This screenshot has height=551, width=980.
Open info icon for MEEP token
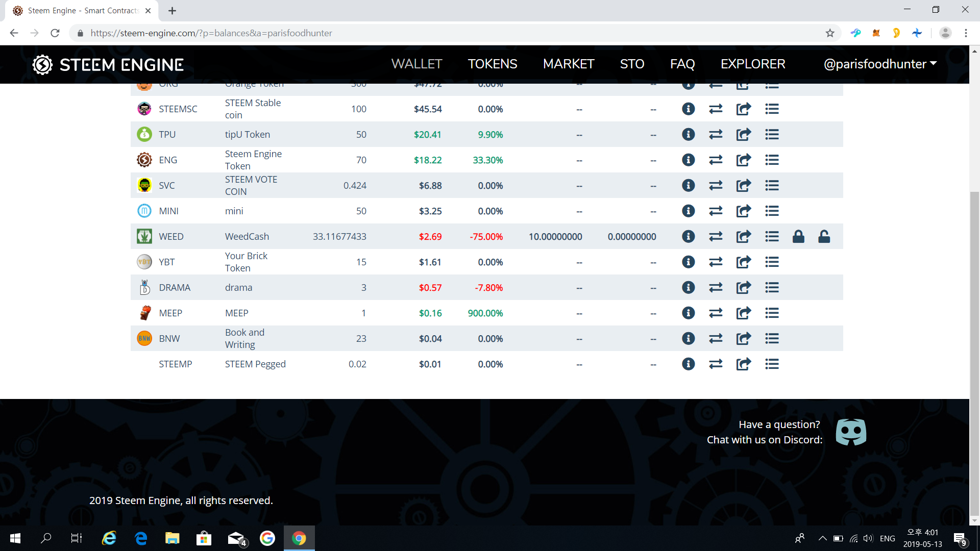click(x=688, y=313)
